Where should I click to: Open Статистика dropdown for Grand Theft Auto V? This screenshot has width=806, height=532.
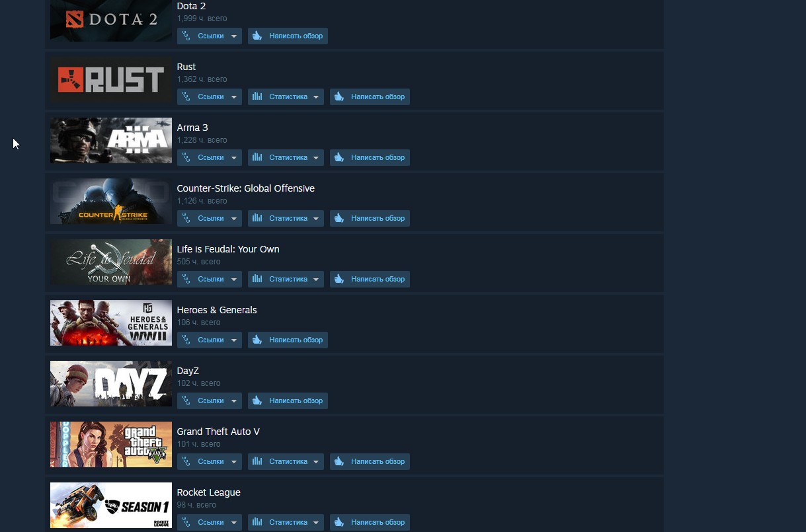point(316,462)
